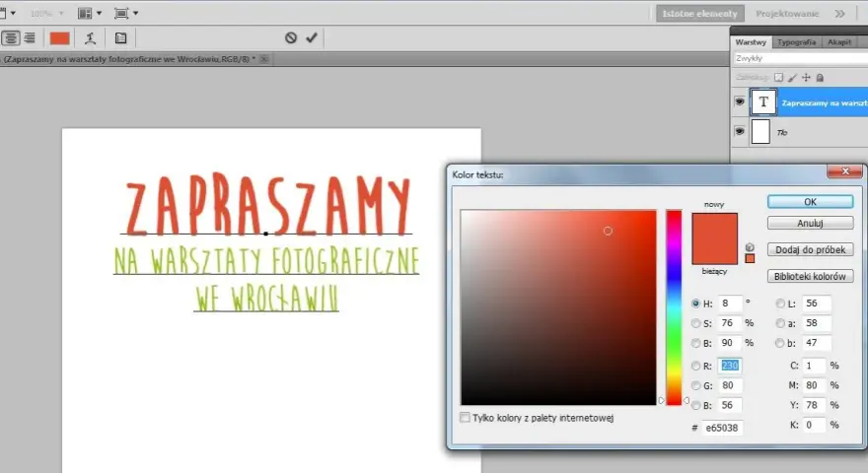Click the small in-gamut color swatch
The height and width of the screenshot is (473, 868).
[750, 258]
